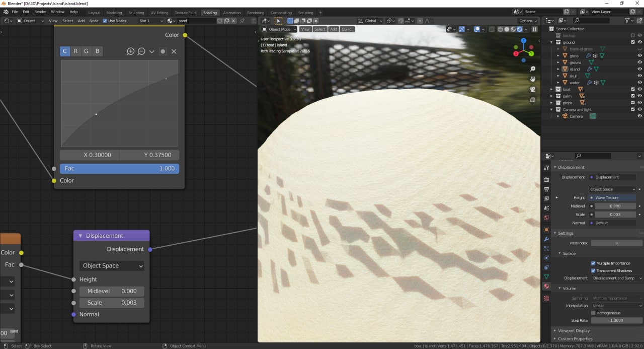Select the R channel curve button
Screen dimensions: 644x349
click(x=75, y=51)
